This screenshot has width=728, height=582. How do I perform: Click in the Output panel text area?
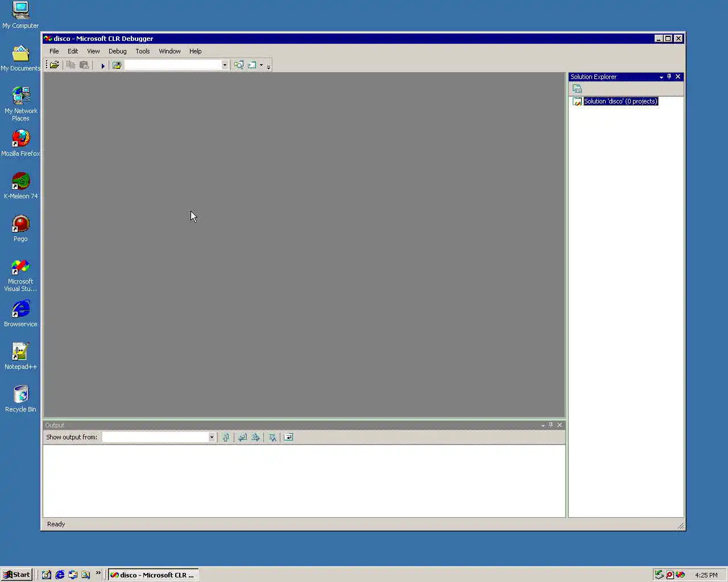click(304, 481)
